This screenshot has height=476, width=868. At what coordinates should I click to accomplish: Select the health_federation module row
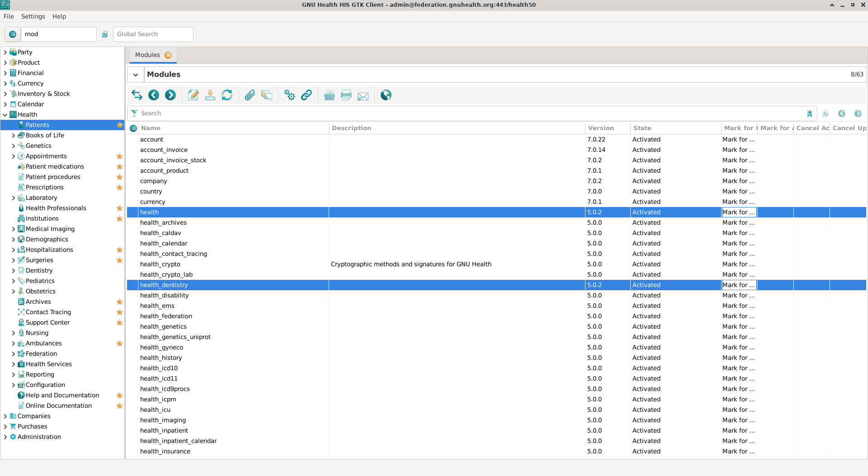click(x=496, y=316)
